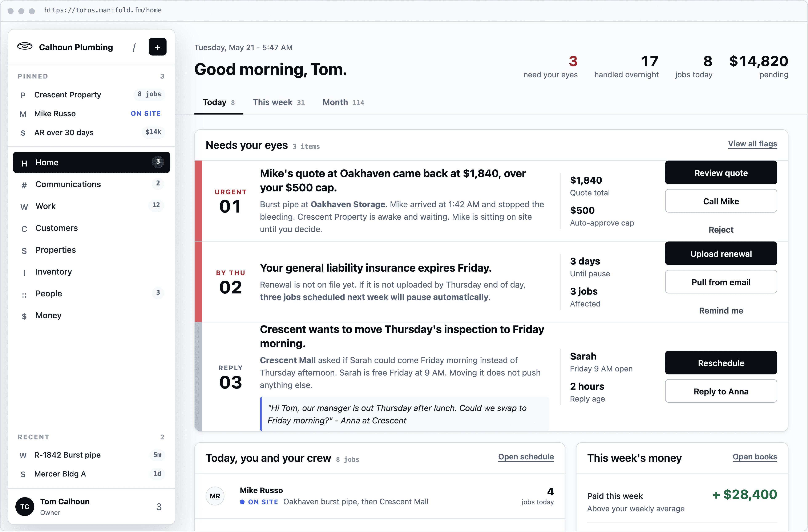Open the Open schedule link
The image size is (808, 532).
click(x=526, y=457)
